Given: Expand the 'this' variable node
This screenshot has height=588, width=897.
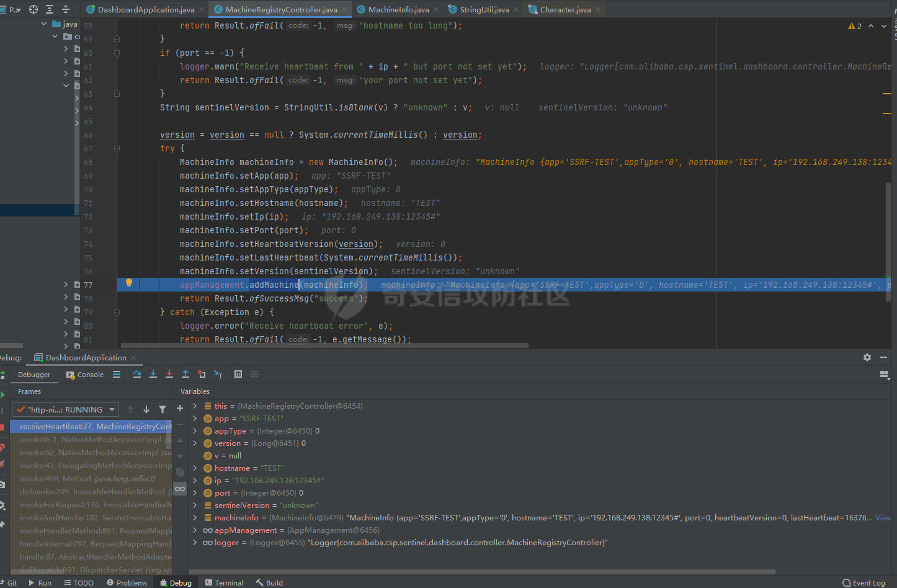Looking at the screenshot, I should tap(195, 406).
